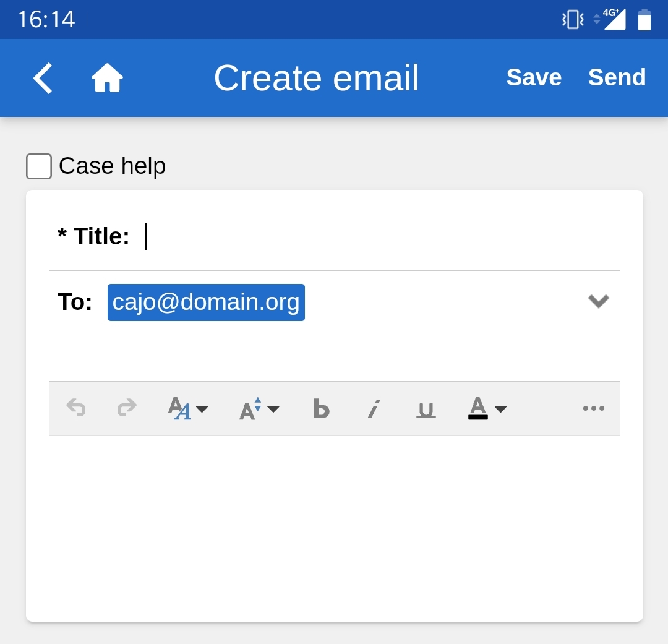Toggle bold text formatting
Image resolution: width=668 pixels, height=644 pixels.
[321, 408]
